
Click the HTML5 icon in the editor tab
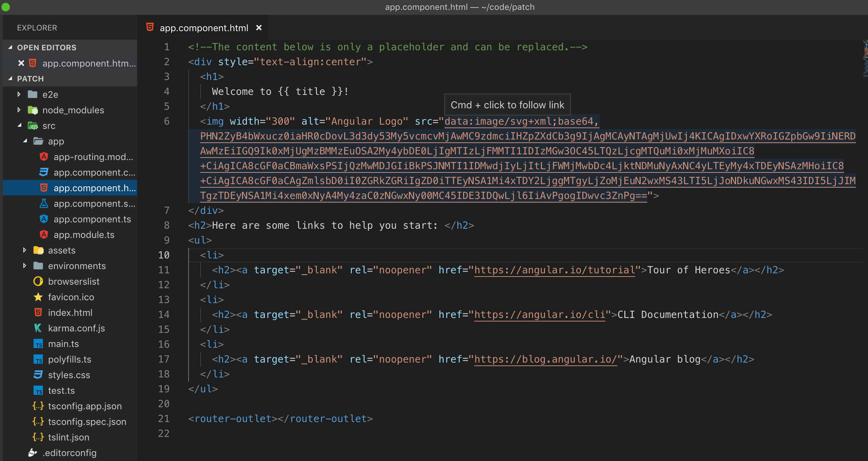tap(150, 27)
